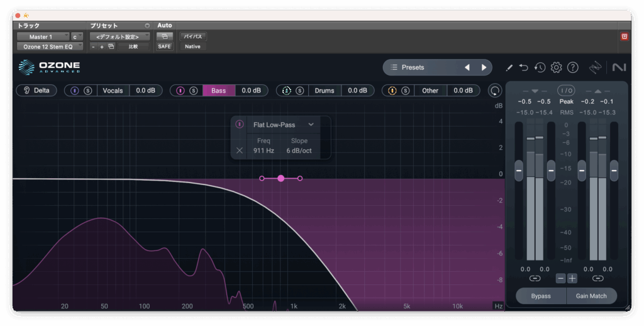Click the pink EQ node on curve
Screen dimensions: 644x326
pyautogui.click(x=281, y=179)
